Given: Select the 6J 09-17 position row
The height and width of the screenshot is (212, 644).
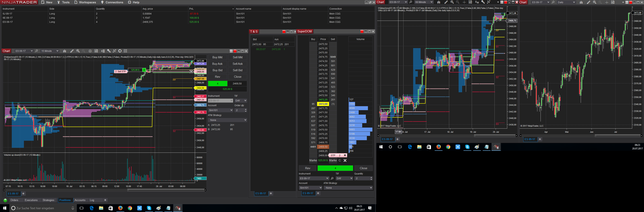Looking at the screenshot, I should coord(188,14).
